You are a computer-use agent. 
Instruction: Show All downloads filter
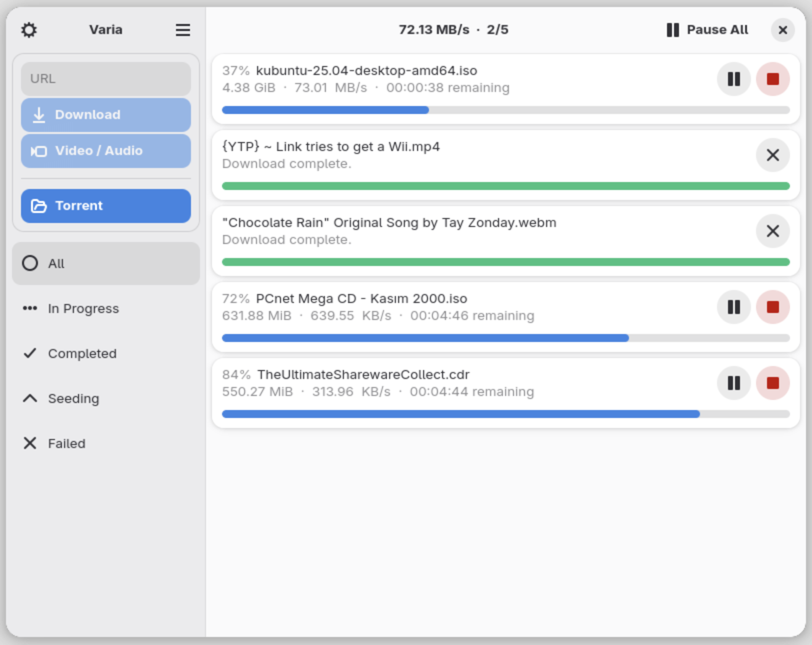click(106, 263)
